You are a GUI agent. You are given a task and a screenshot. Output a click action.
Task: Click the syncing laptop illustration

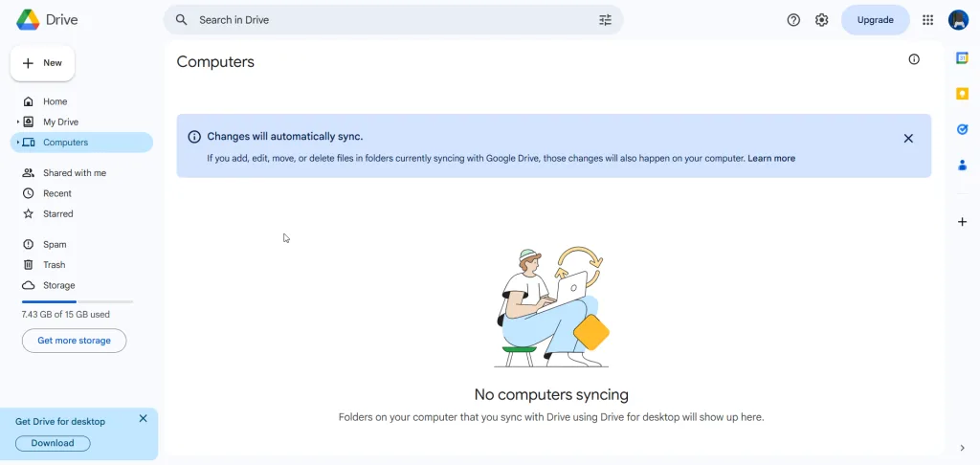coord(551,306)
